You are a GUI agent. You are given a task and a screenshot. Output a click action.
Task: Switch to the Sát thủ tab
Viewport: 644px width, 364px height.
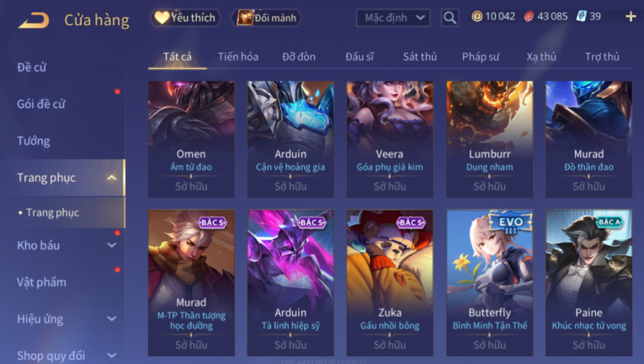click(420, 56)
